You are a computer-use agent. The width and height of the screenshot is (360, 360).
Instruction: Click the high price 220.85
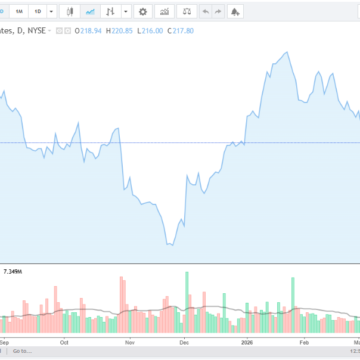pos(122,31)
